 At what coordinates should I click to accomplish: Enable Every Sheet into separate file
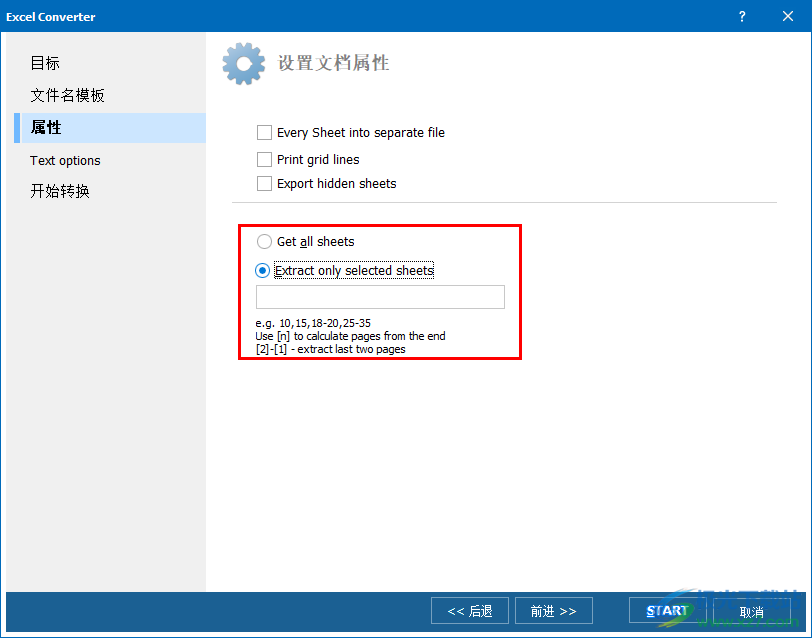click(264, 133)
